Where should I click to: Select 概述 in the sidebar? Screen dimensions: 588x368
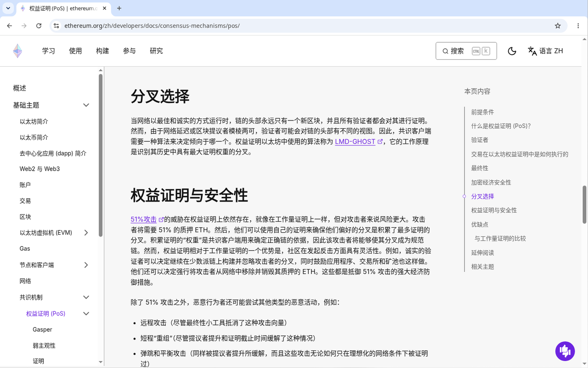(20, 88)
